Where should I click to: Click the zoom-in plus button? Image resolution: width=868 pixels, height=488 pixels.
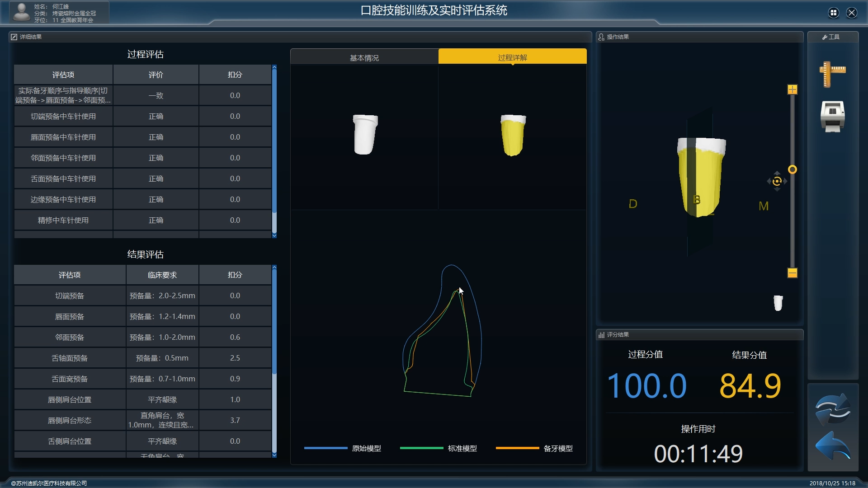[x=792, y=89]
